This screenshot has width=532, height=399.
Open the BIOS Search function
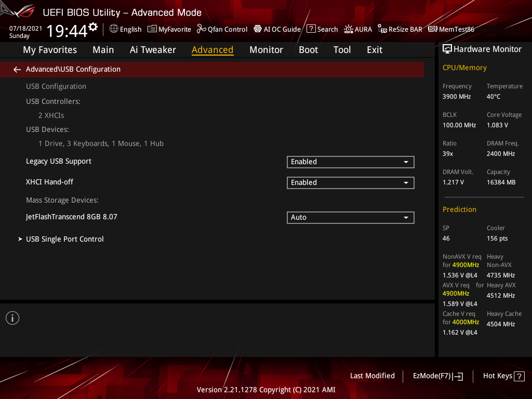coord(322,29)
